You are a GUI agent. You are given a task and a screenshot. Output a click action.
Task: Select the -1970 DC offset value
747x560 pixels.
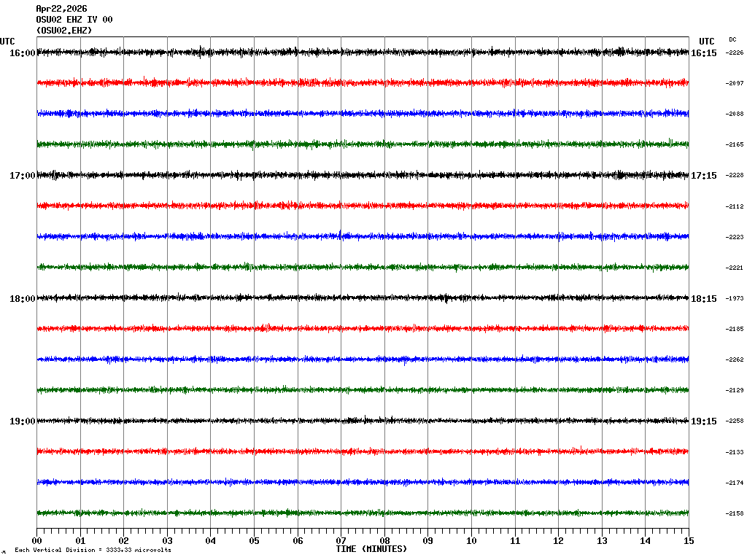(735, 299)
